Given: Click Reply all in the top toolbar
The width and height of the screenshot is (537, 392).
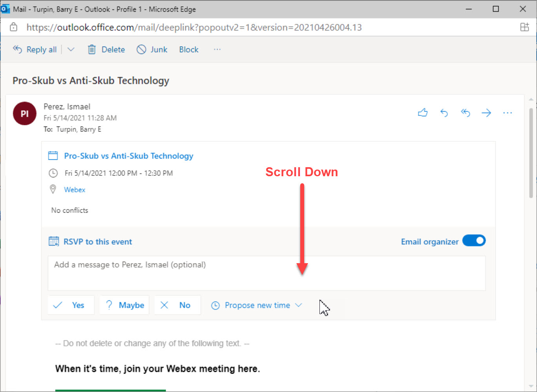Looking at the screenshot, I should click(35, 49).
